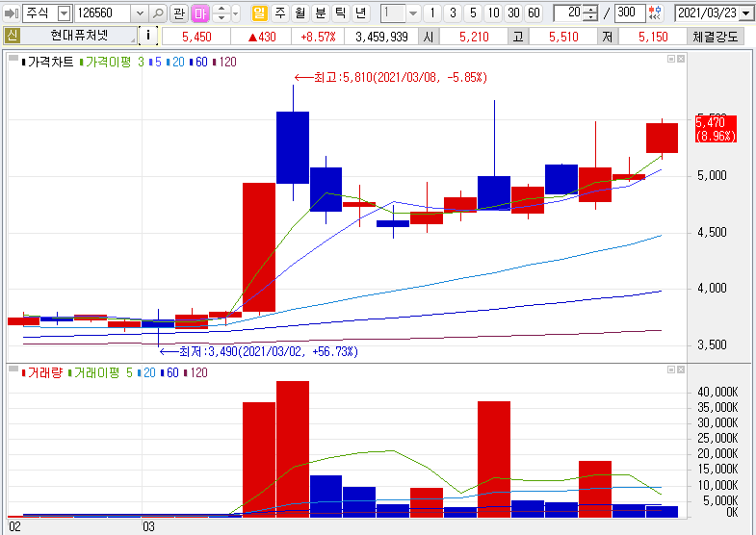Choose the 60 interval button
This screenshot has width=756, height=535.
click(534, 13)
